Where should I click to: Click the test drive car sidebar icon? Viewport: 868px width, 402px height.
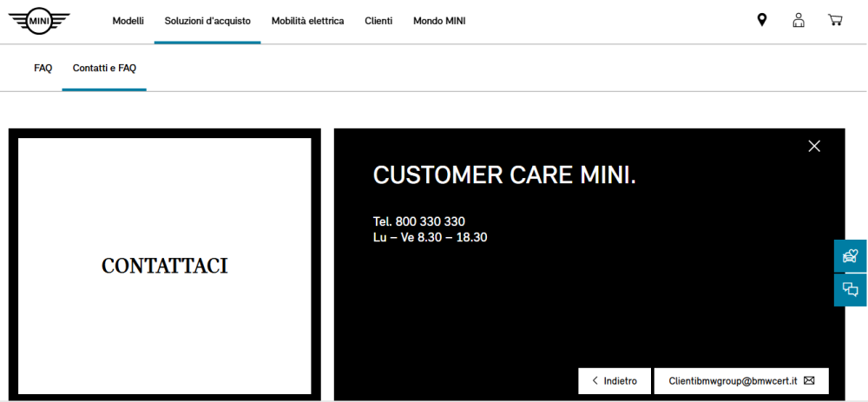851,256
